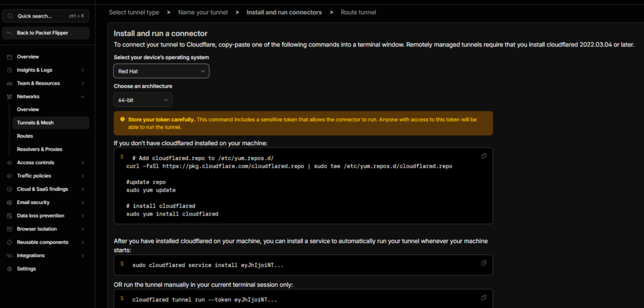Viewport: 644px width, 308px height.
Task: Click the warning icon in token banner
Action: coord(123,119)
